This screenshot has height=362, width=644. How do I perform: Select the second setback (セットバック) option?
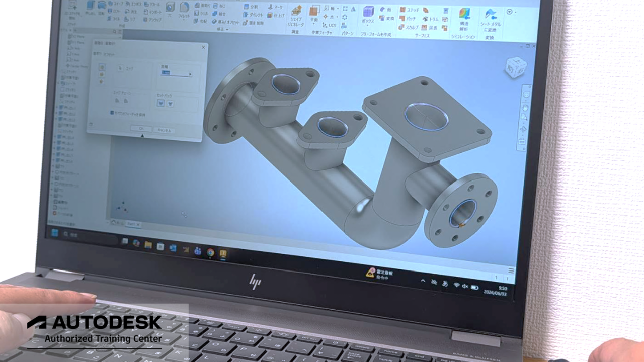(170, 104)
